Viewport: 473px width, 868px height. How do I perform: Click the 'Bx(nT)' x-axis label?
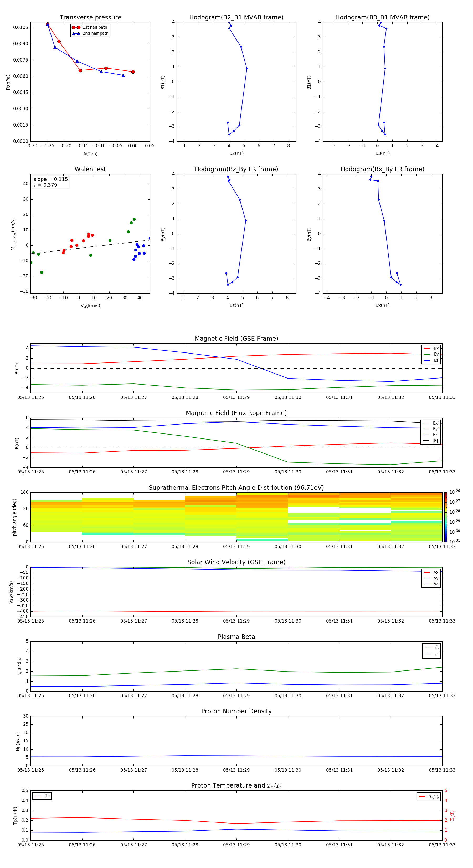[382, 305]
